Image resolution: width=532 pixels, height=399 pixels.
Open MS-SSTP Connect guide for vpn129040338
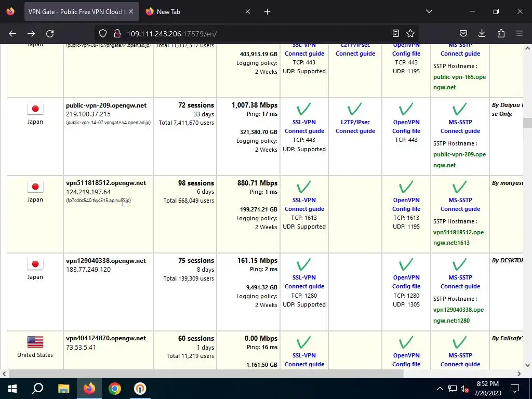tap(460, 282)
